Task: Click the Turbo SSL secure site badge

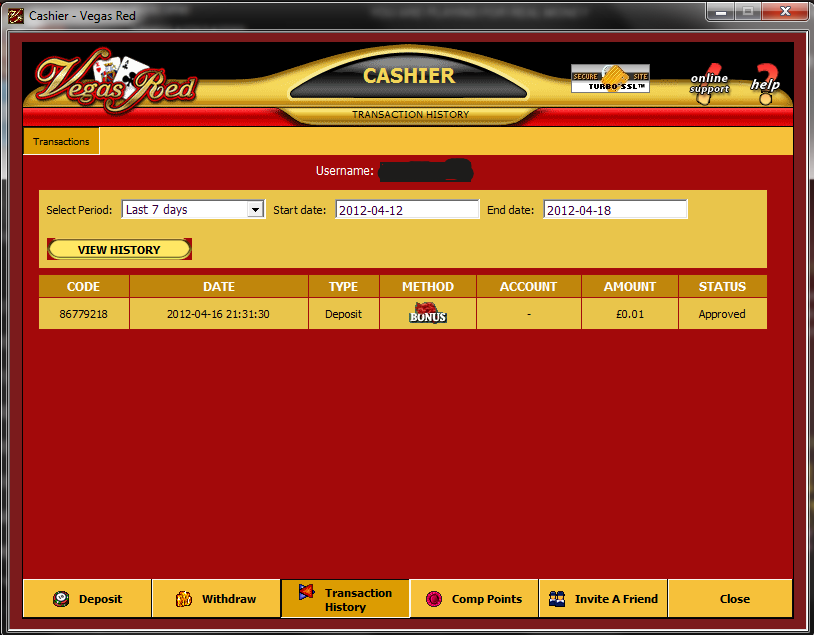Action: pyautogui.click(x=610, y=79)
